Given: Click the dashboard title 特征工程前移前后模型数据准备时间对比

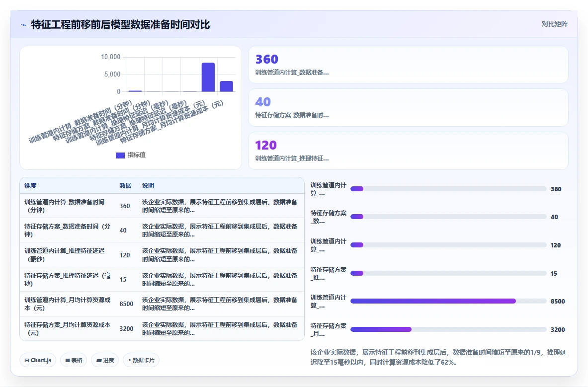Looking at the screenshot, I should pyautogui.click(x=120, y=25).
